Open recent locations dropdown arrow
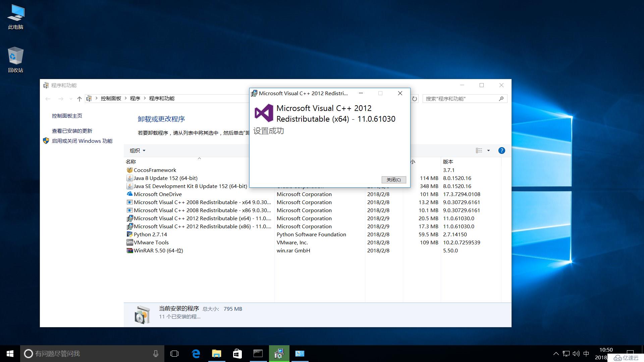This screenshot has height=362, width=644. pyautogui.click(x=70, y=99)
